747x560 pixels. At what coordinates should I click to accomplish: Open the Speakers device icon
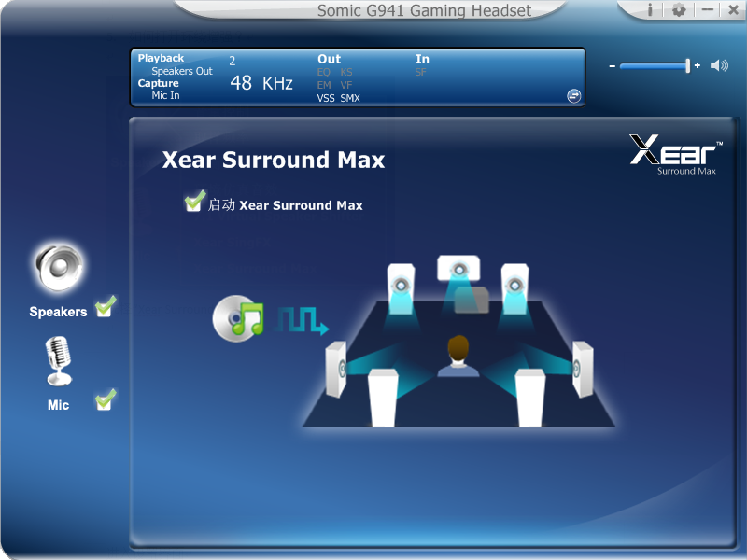59,268
